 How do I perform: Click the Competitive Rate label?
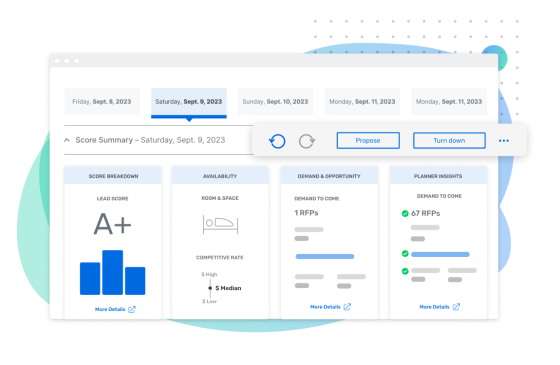220,258
